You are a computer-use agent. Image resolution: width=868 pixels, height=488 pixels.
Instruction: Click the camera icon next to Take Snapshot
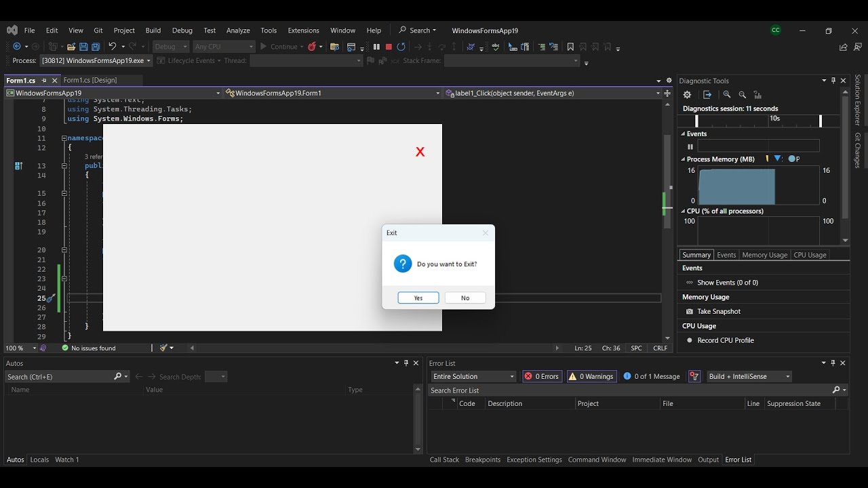[x=690, y=312]
